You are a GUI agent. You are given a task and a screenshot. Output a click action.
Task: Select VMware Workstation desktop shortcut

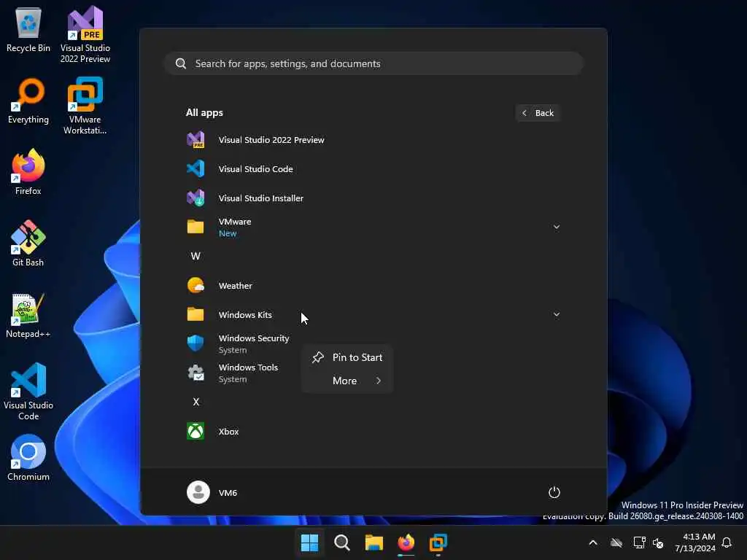coord(85,106)
